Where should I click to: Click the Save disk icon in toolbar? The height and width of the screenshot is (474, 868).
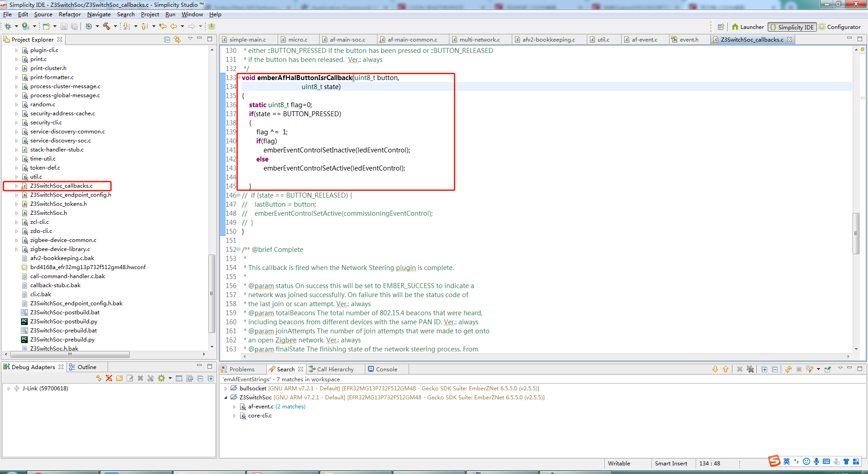[64, 26]
